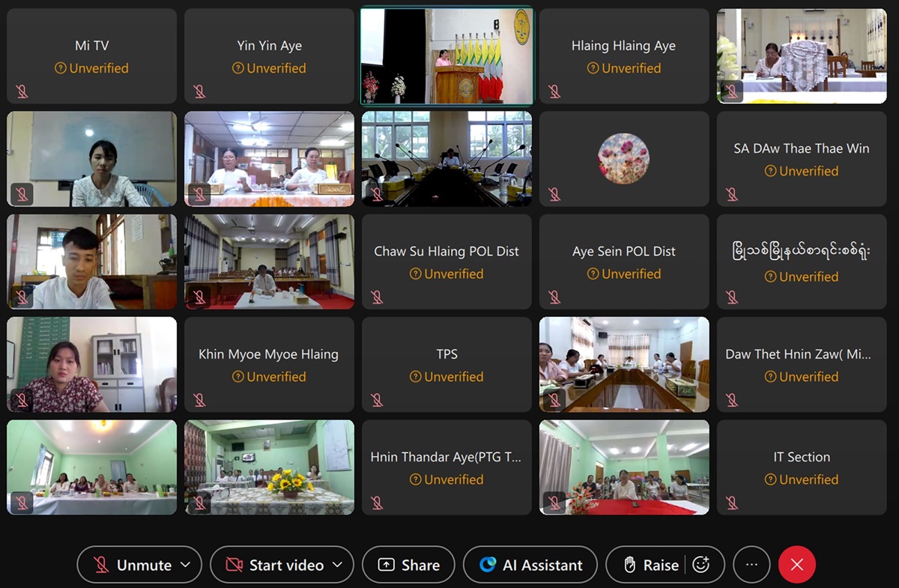899x588 pixels.
Task: Turn on camera with Start video
Action: tap(273, 565)
